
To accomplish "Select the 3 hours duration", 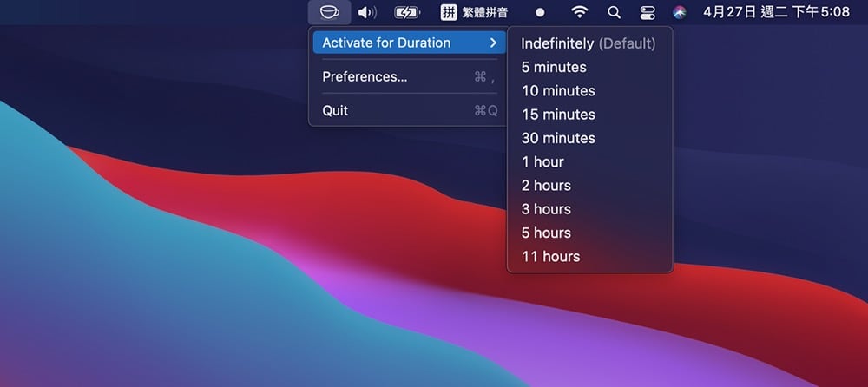I will point(589,209).
